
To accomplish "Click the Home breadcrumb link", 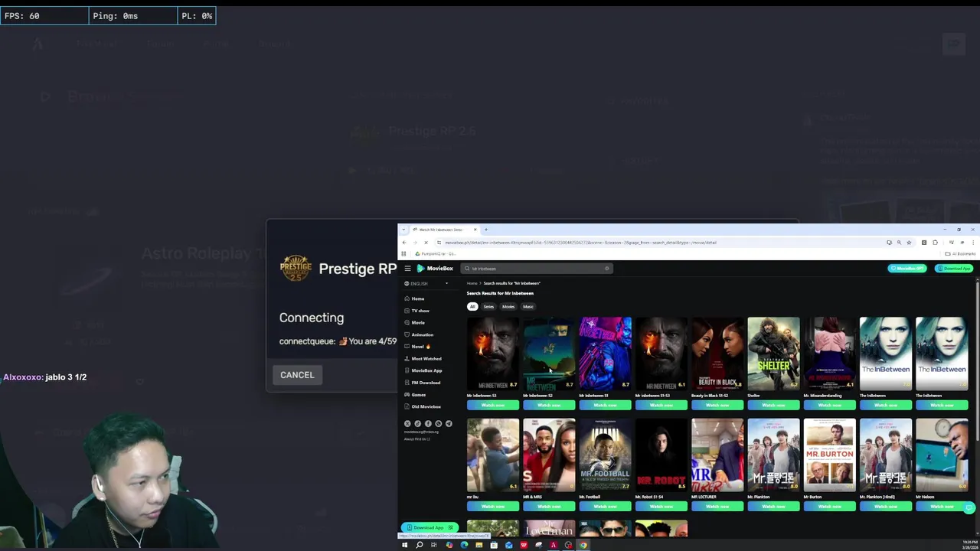I will pyautogui.click(x=472, y=283).
